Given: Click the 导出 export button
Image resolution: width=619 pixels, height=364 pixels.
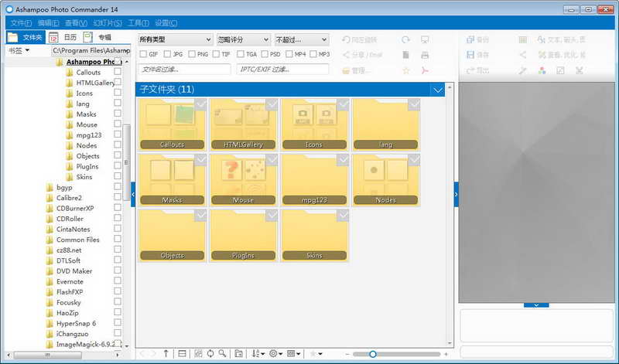Looking at the screenshot, I should [x=478, y=70].
